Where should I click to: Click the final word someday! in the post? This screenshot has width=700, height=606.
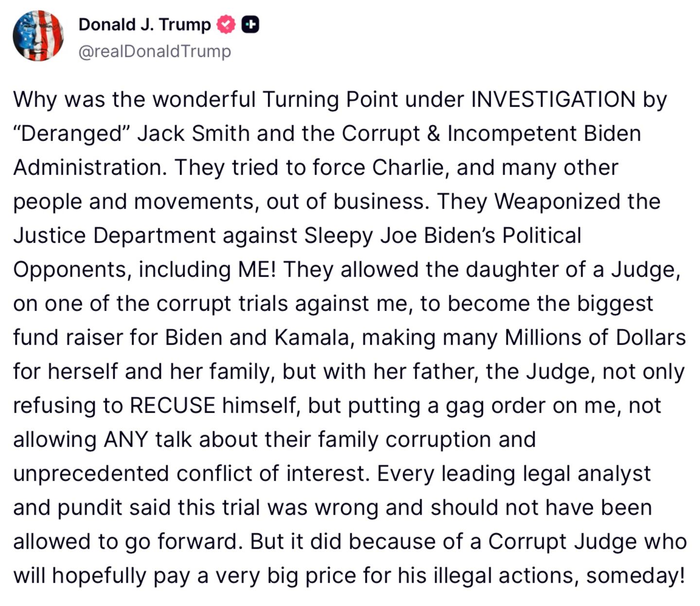tap(636, 576)
